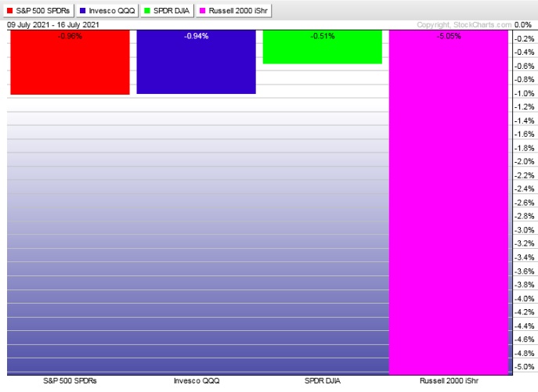Click the -2.0% axis tick label
Screen dimensions: 538x392
pyautogui.click(x=524, y=161)
